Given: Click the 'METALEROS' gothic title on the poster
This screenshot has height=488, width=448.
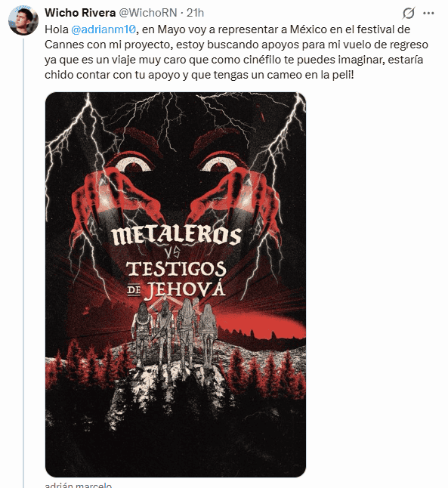Looking at the screenshot, I should 177,236.
